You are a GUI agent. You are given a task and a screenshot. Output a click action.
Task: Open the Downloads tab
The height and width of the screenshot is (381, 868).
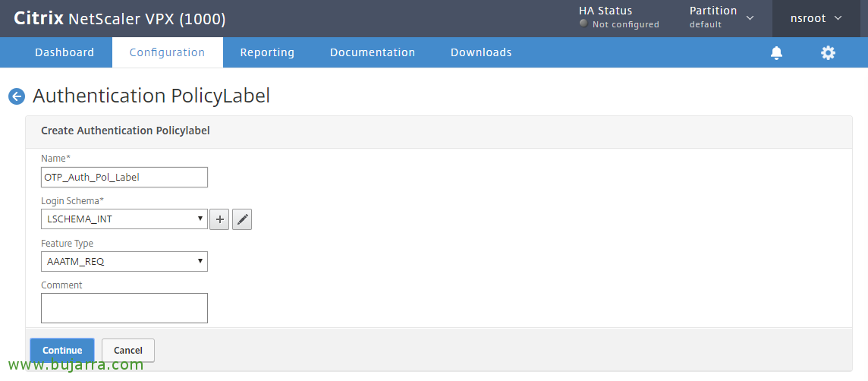[481, 52]
